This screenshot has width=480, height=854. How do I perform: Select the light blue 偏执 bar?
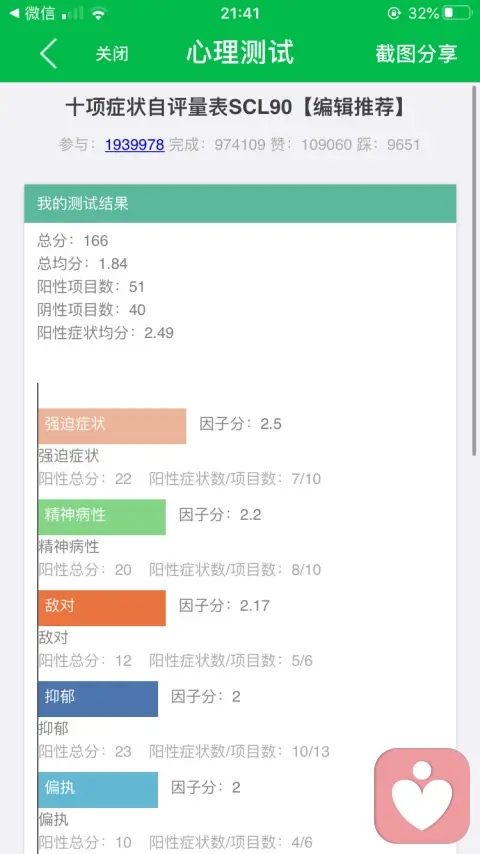pos(98,790)
